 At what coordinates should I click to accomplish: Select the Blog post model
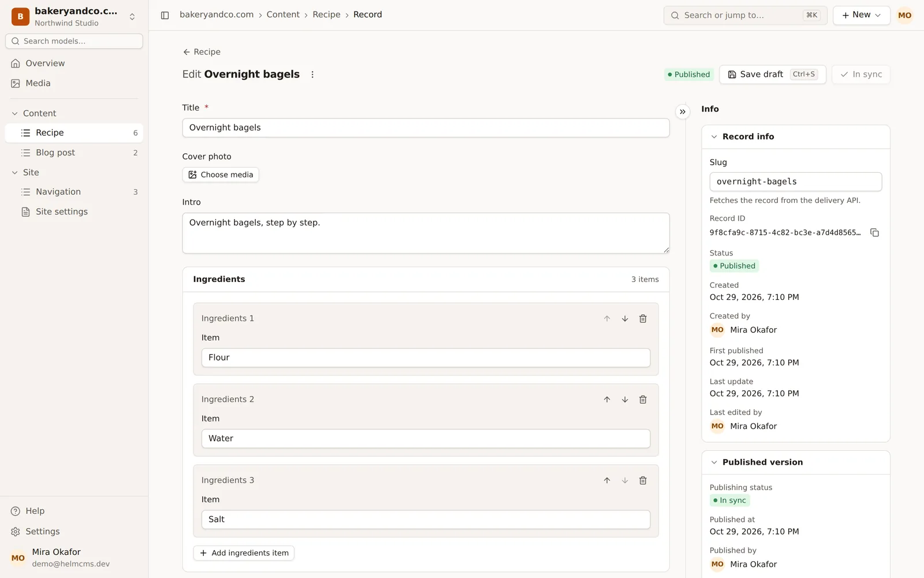point(74,153)
